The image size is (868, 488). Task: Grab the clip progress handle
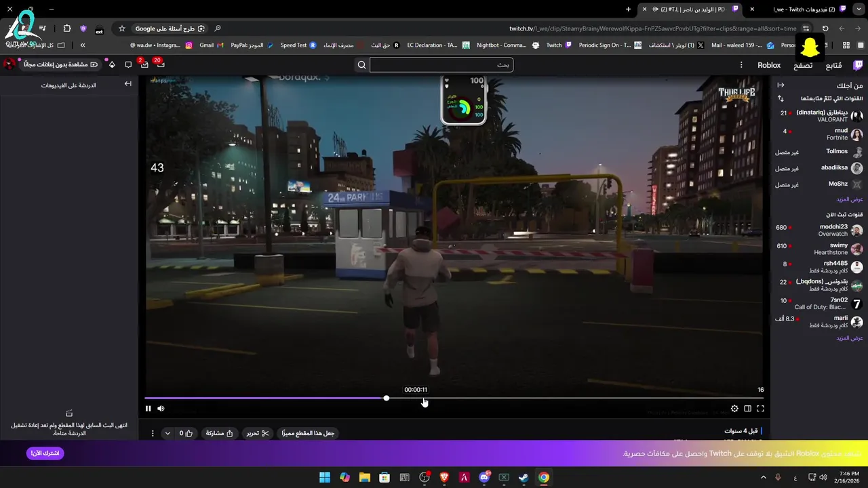[x=387, y=399]
